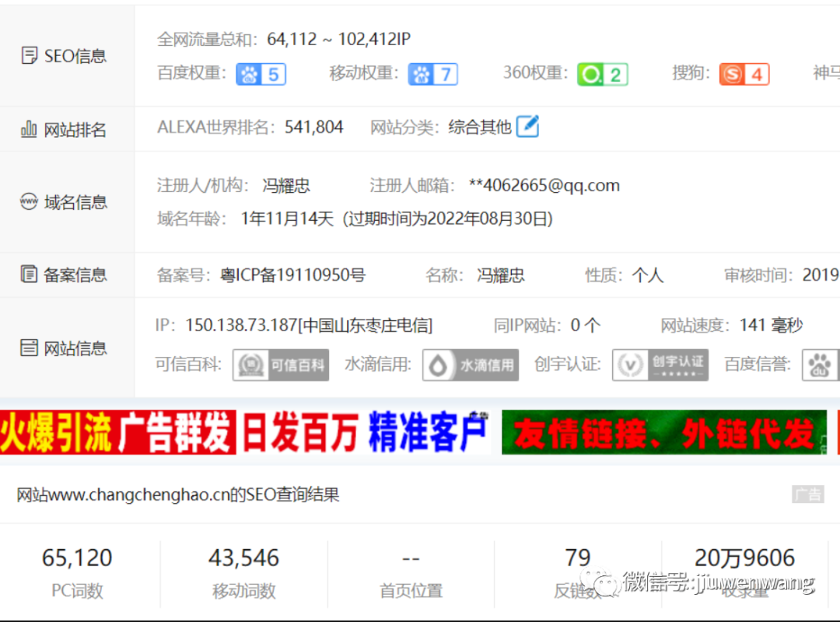Click the 可信百科 certification badge

pyautogui.click(x=280, y=365)
